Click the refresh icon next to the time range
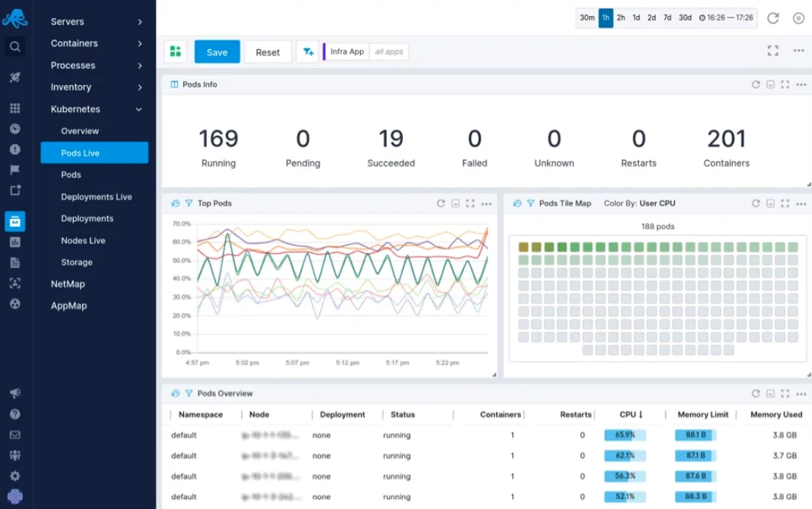Image resolution: width=812 pixels, height=509 pixels. (773, 18)
